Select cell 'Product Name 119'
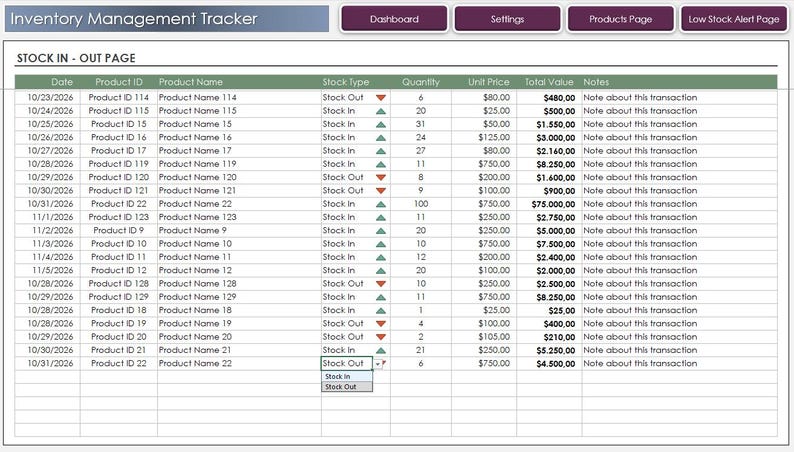Viewport: 794px width, 452px height. tap(239, 164)
